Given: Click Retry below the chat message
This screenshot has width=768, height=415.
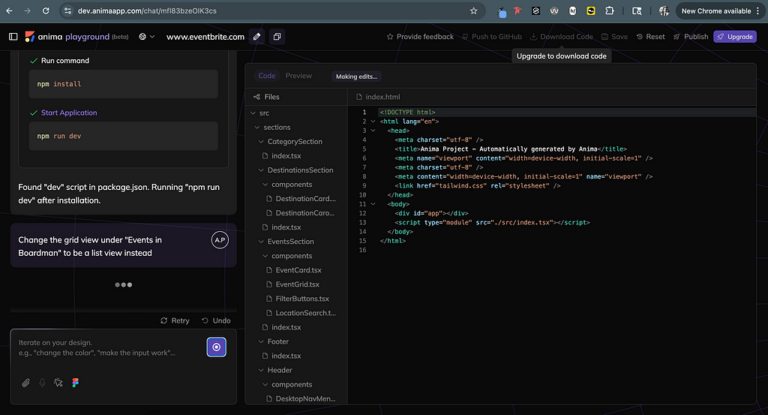Looking at the screenshot, I should point(175,321).
